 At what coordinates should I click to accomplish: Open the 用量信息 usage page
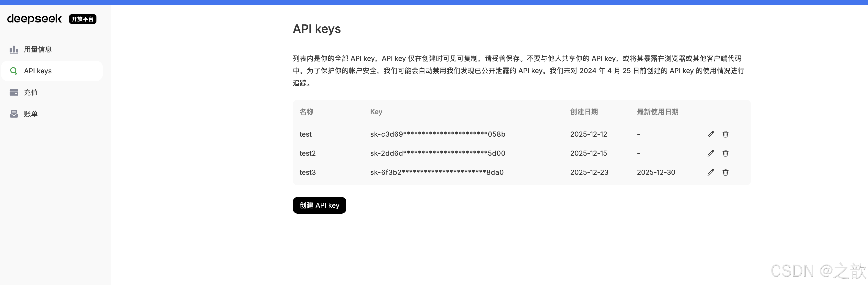point(38,49)
